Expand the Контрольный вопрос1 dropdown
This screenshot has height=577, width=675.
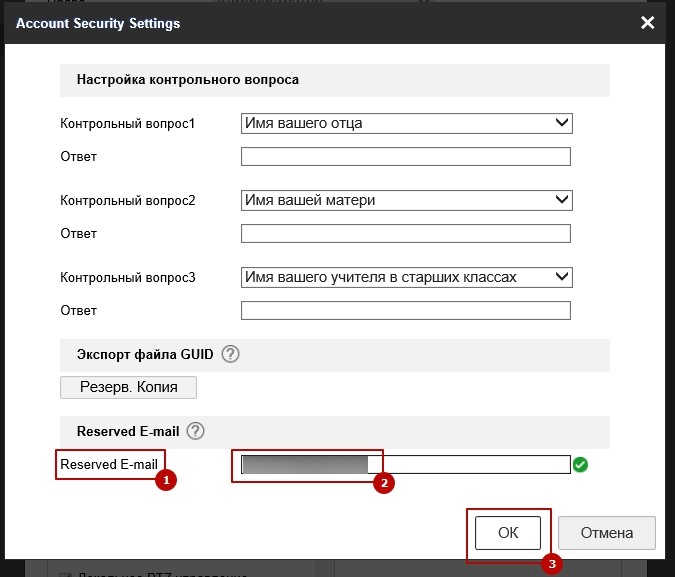pyautogui.click(x=406, y=123)
